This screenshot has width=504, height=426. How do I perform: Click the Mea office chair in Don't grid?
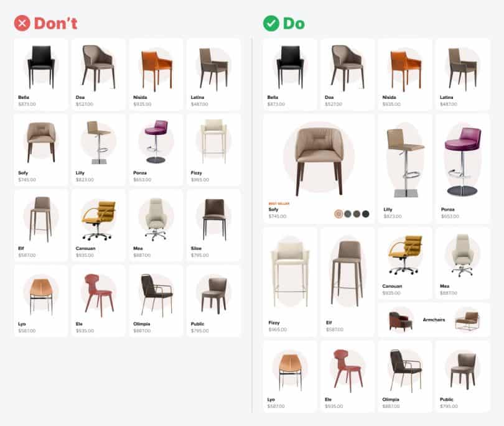tap(156, 225)
